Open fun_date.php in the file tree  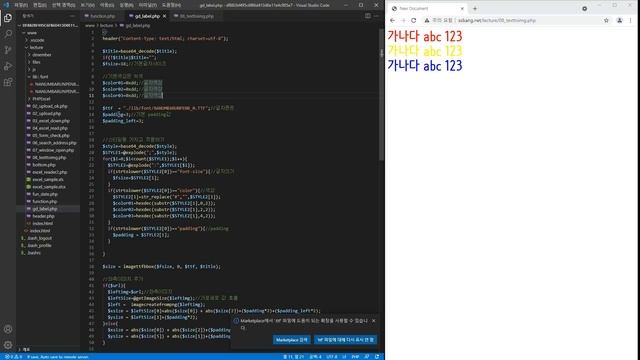pyautogui.click(x=45, y=194)
